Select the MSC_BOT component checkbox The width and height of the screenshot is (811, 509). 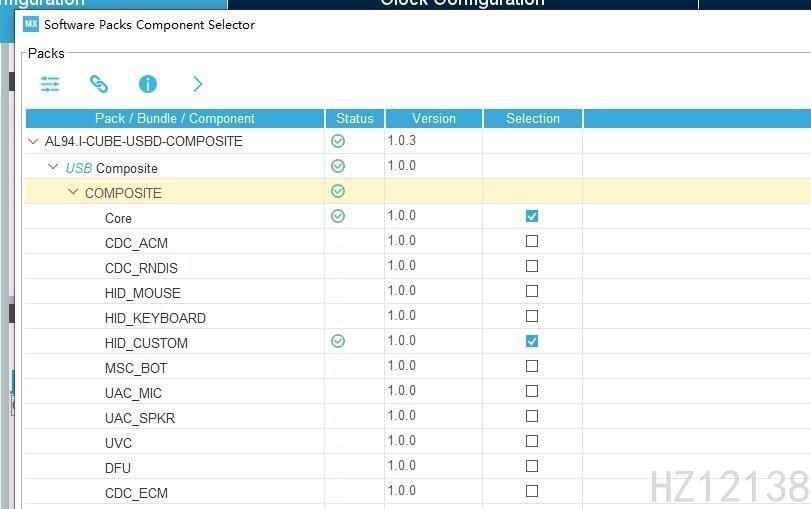(x=532, y=366)
